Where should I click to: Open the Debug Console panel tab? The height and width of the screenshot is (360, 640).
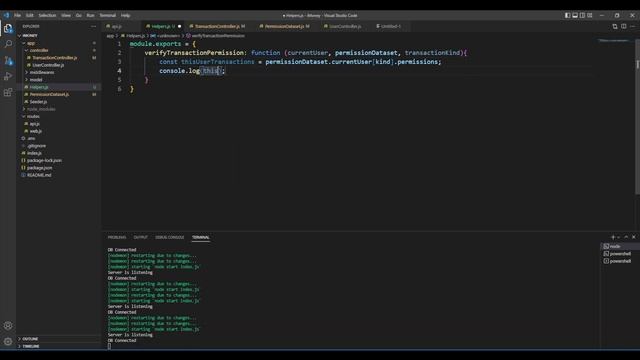click(169, 237)
